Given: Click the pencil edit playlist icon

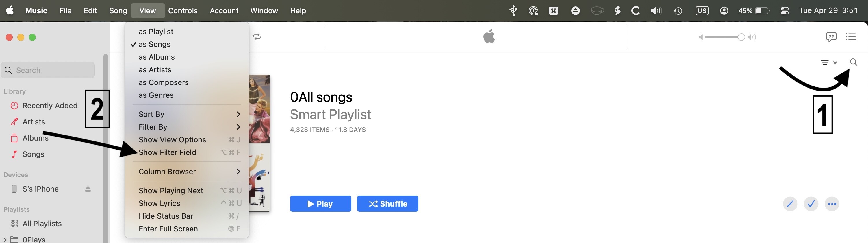Looking at the screenshot, I should (x=790, y=204).
